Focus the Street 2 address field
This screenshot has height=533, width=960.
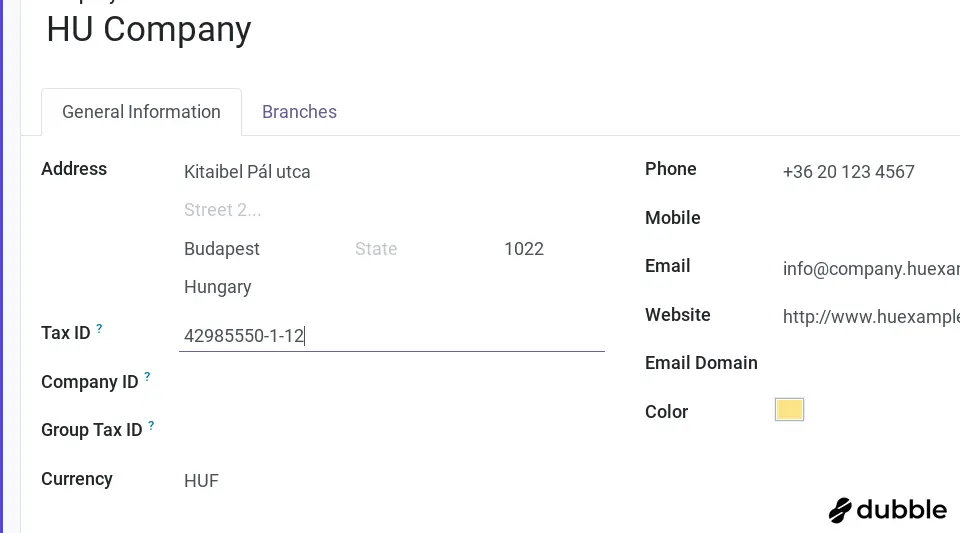[390, 210]
